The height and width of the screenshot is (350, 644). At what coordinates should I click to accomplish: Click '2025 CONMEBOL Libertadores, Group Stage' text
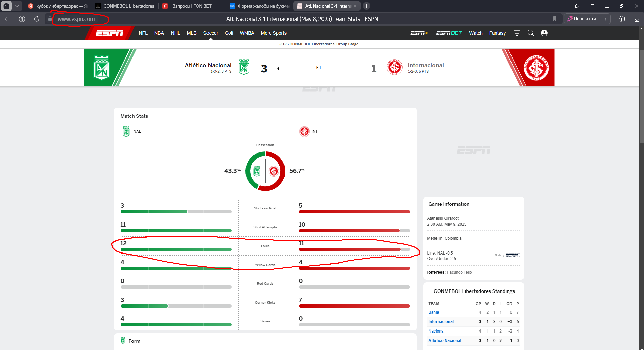point(319,44)
